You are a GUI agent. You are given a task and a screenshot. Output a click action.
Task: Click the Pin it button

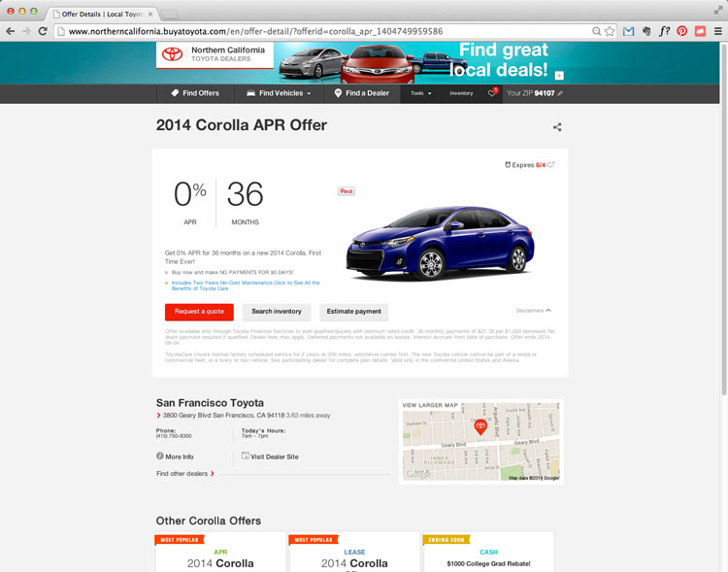[x=347, y=191]
